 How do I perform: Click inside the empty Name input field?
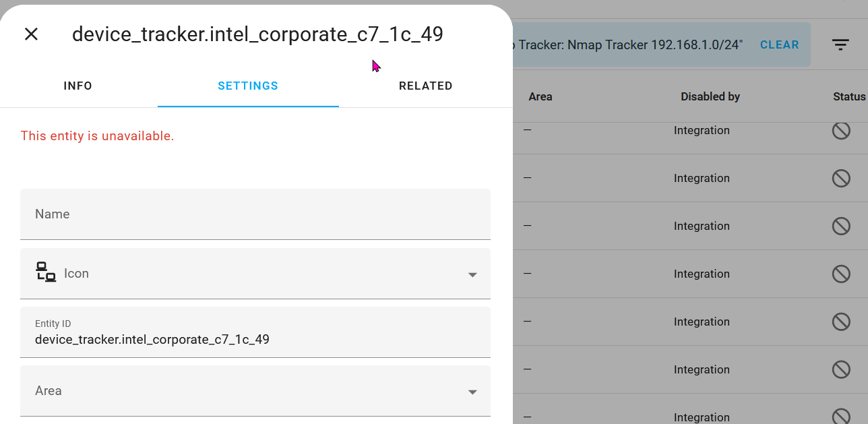[x=255, y=214]
